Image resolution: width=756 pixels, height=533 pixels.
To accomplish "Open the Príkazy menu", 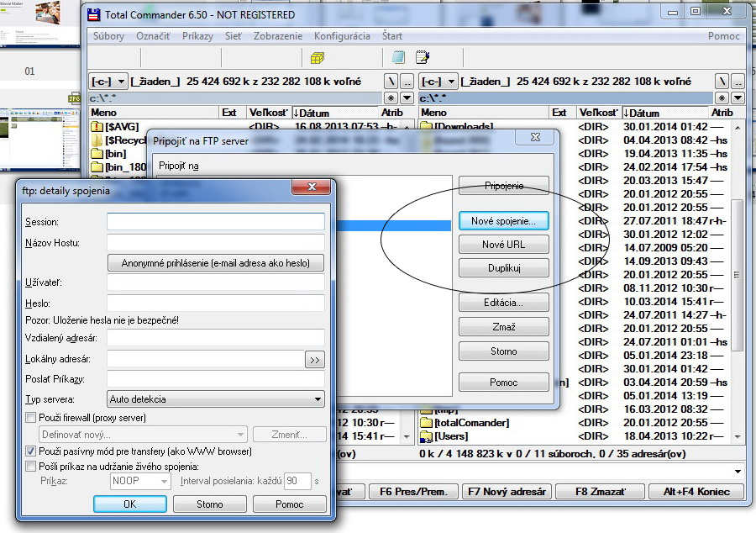I will (197, 36).
